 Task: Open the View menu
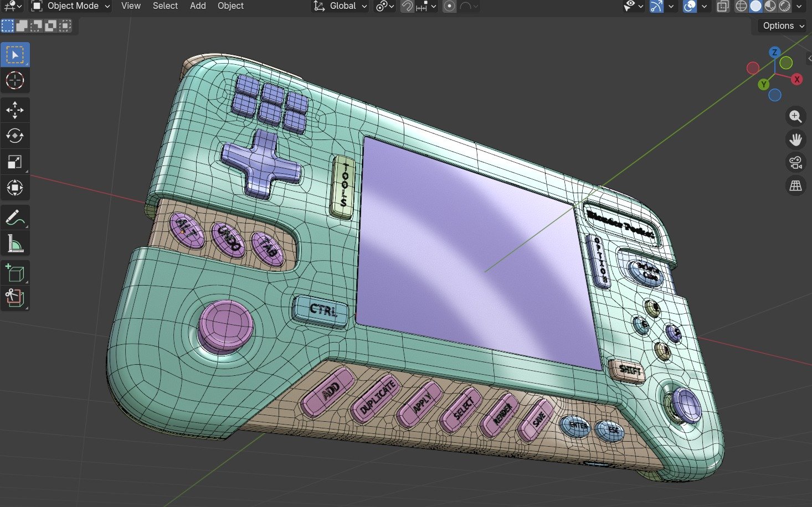click(x=131, y=6)
